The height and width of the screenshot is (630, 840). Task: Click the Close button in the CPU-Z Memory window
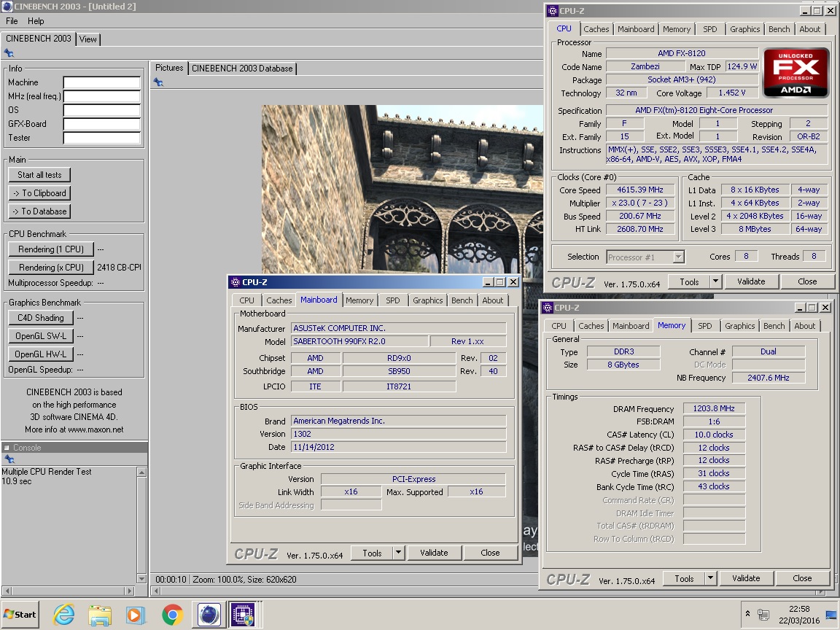click(x=802, y=578)
